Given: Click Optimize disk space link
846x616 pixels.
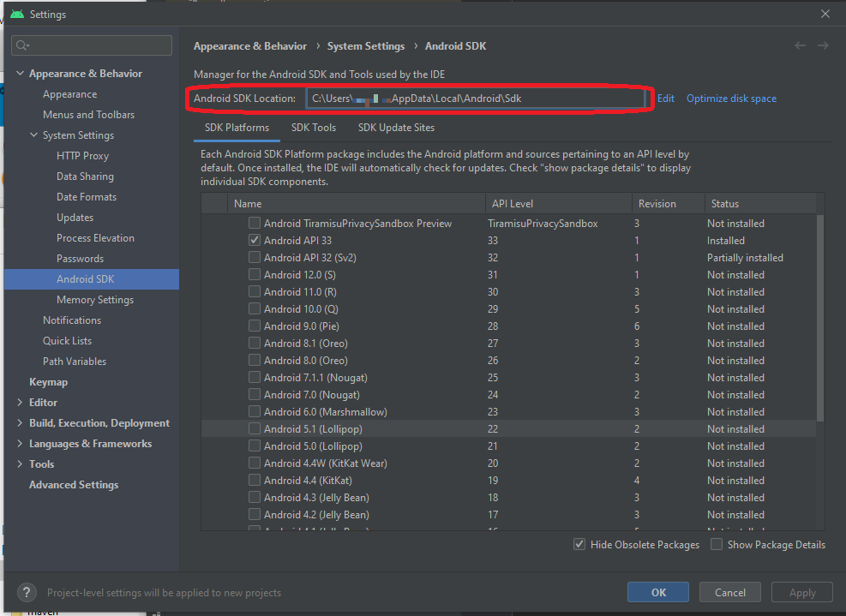Looking at the screenshot, I should (x=731, y=99).
